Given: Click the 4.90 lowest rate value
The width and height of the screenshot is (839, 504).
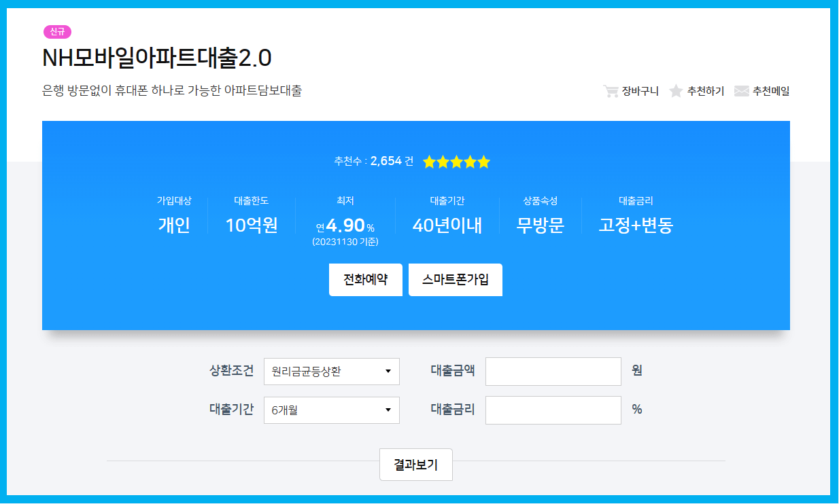Looking at the screenshot, I should [345, 226].
